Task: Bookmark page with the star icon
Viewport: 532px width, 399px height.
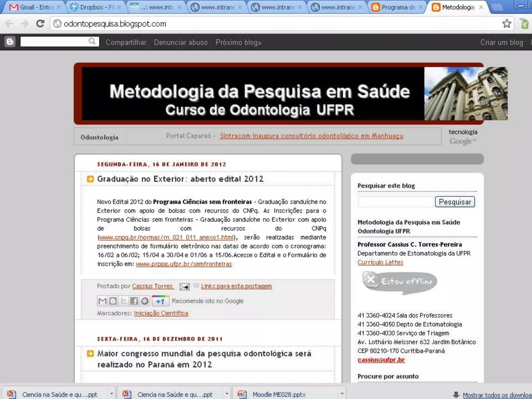Action: 507,24
